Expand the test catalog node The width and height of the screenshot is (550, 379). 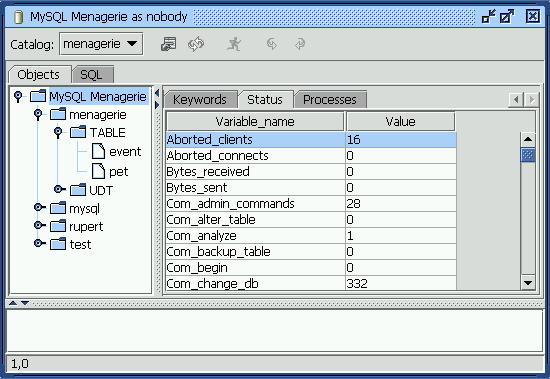pos(39,244)
